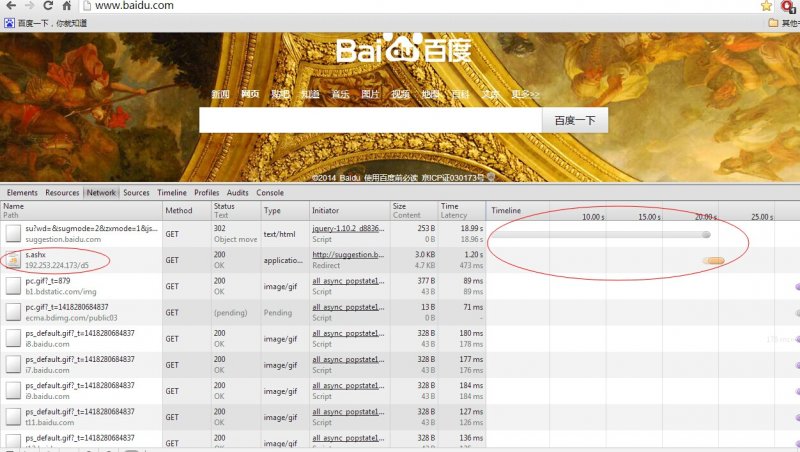This screenshot has height=452, width=800.
Task: Switch to the Elements tab
Action: click(22, 193)
